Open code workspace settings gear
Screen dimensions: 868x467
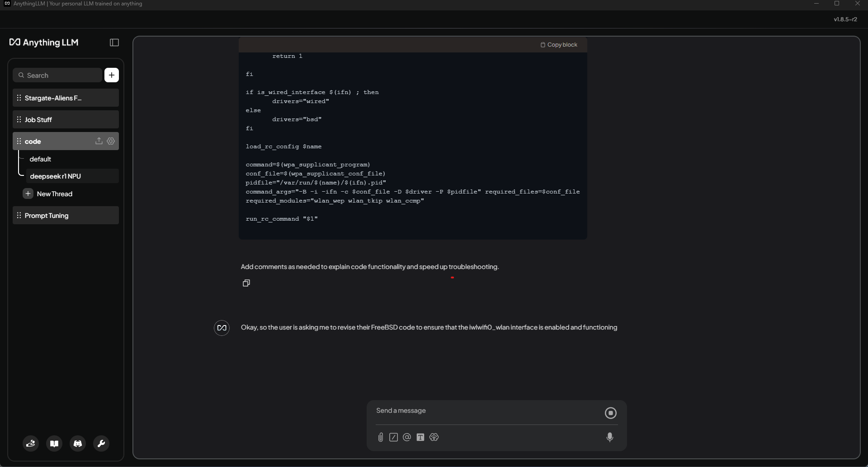[x=111, y=141]
